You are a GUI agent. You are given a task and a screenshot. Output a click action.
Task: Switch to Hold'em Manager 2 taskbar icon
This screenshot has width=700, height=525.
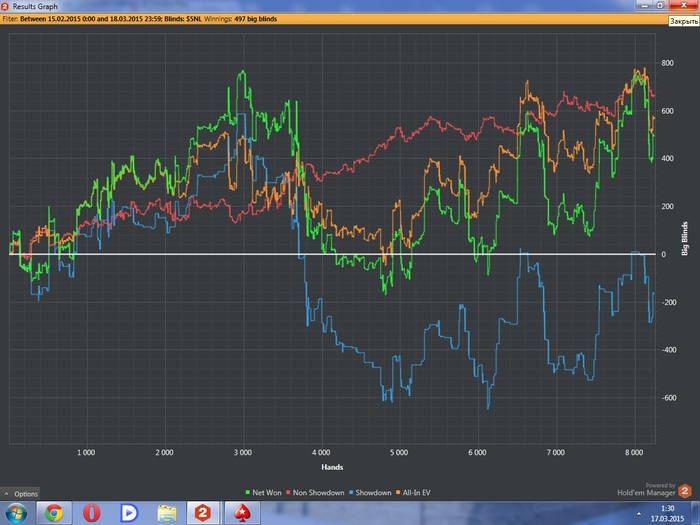(203, 513)
